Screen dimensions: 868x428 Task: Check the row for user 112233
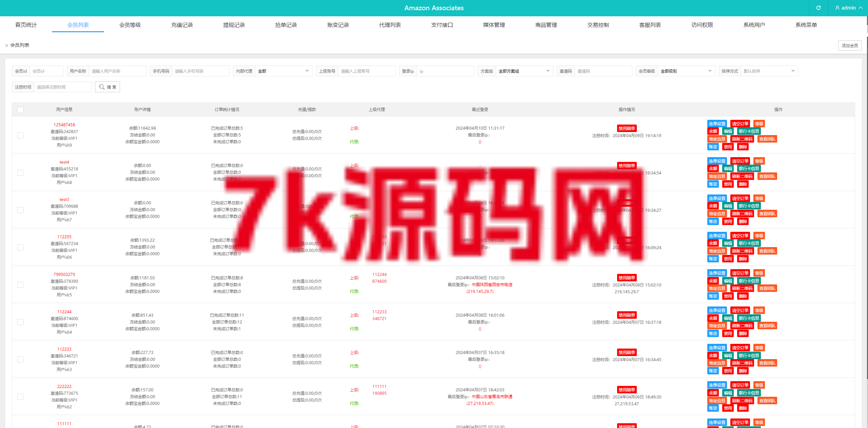pyautogui.click(x=20, y=359)
